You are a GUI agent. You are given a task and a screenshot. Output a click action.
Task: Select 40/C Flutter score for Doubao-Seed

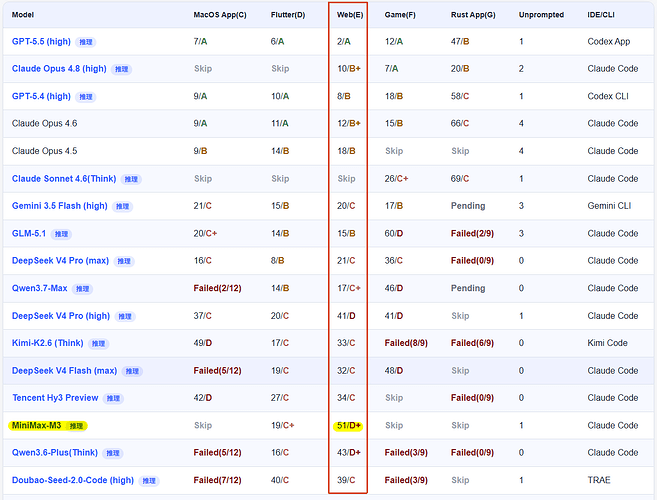tap(280, 480)
